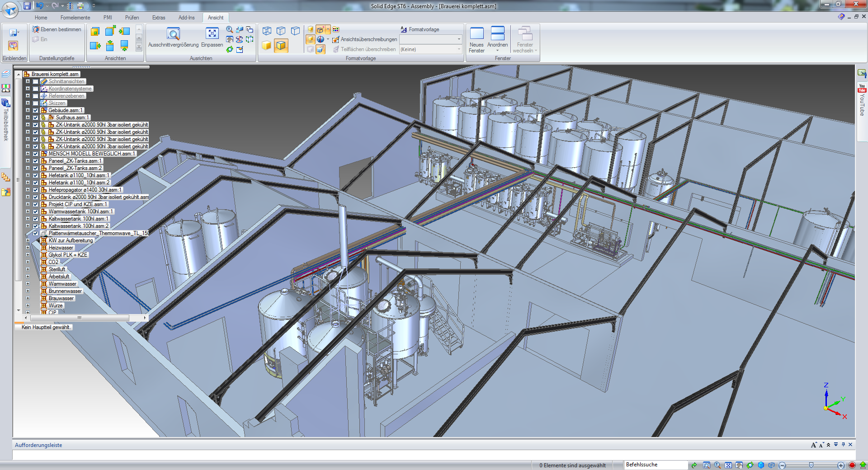
Task: Switch to the Prüfen tab
Action: tap(132, 18)
